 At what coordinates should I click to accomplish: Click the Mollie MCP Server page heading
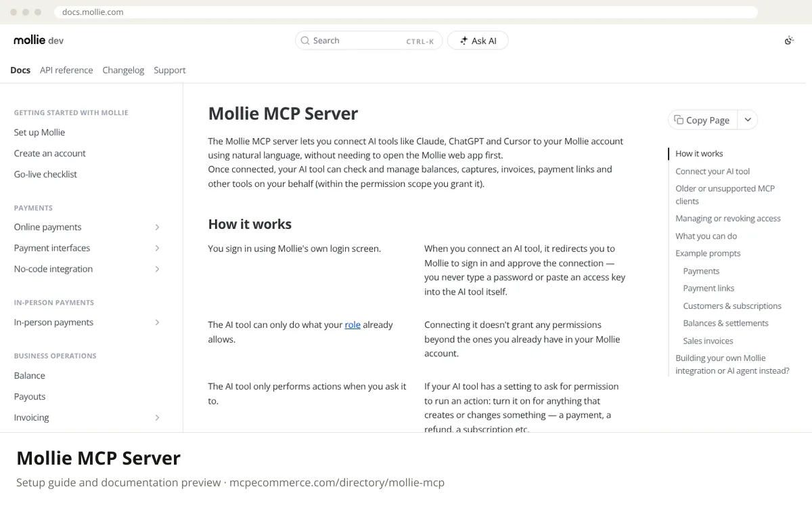[x=283, y=113]
